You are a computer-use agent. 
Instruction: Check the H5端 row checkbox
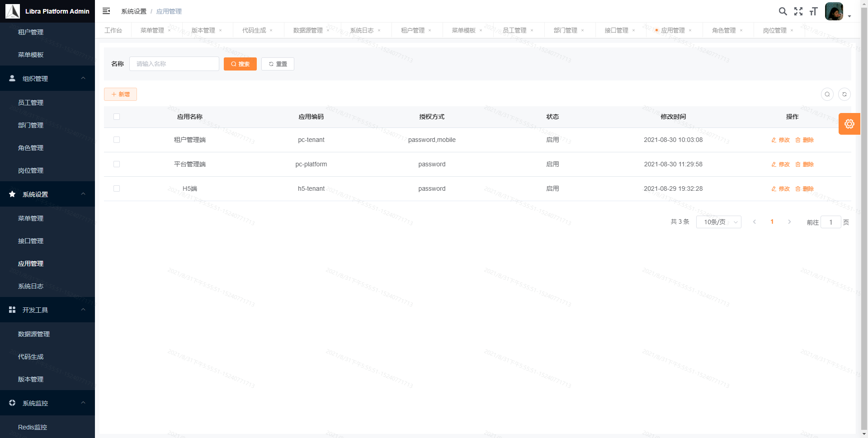pos(117,188)
